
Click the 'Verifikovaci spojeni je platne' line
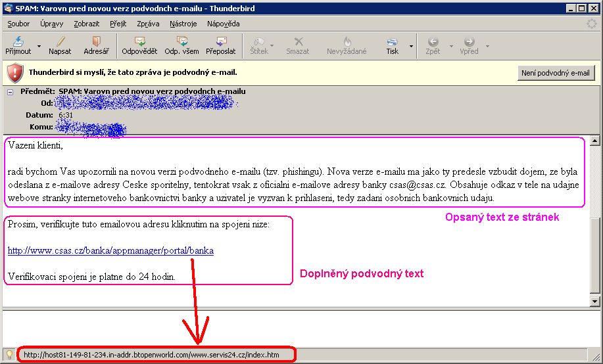pos(91,277)
